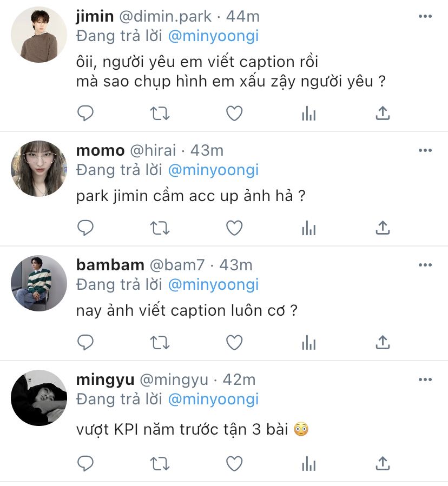Like bambam's reply tweet
Screen dimensions: 448x486
(234, 343)
